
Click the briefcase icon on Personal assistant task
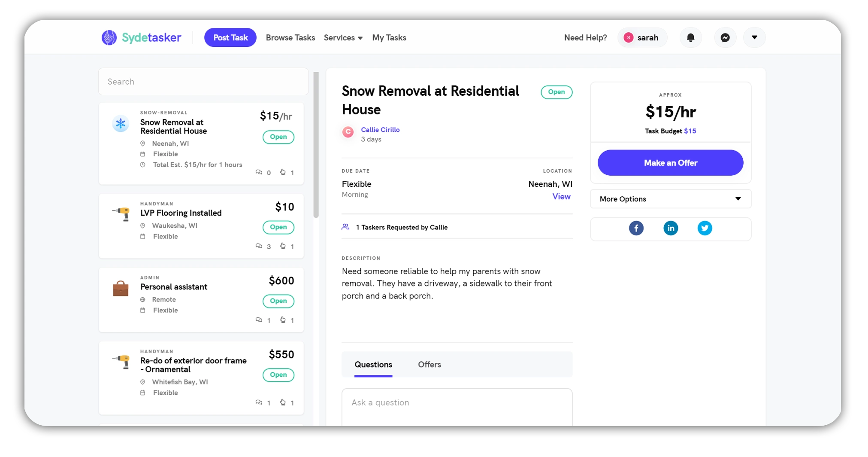click(121, 288)
